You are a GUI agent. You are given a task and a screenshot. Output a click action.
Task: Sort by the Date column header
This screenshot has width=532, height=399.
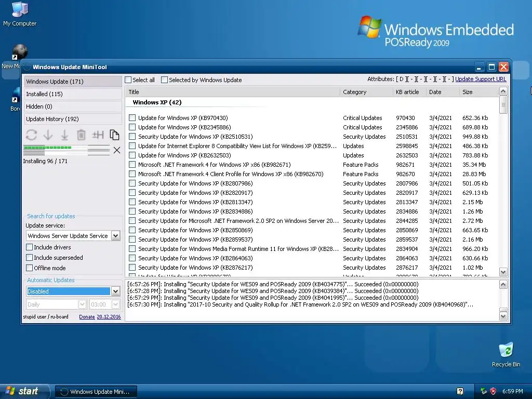click(443, 92)
